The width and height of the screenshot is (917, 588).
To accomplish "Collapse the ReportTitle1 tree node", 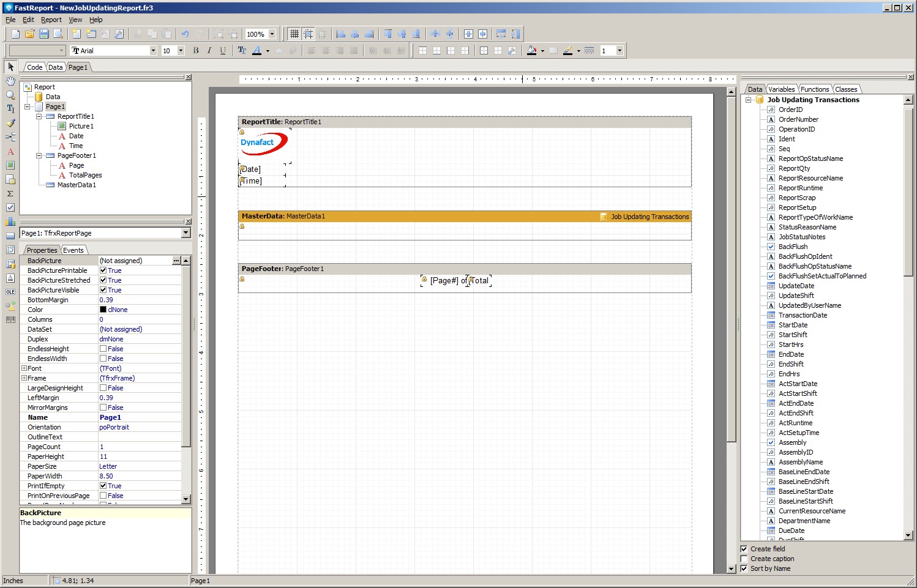I will pyautogui.click(x=39, y=116).
